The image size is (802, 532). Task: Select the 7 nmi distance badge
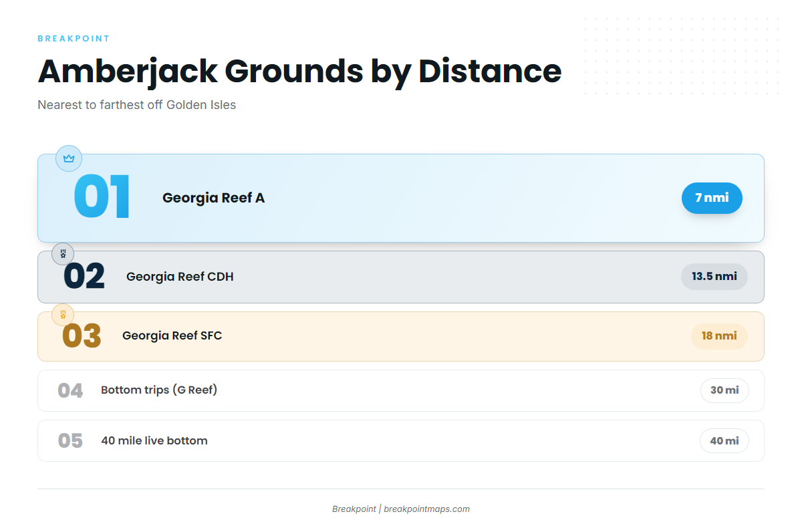712,198
